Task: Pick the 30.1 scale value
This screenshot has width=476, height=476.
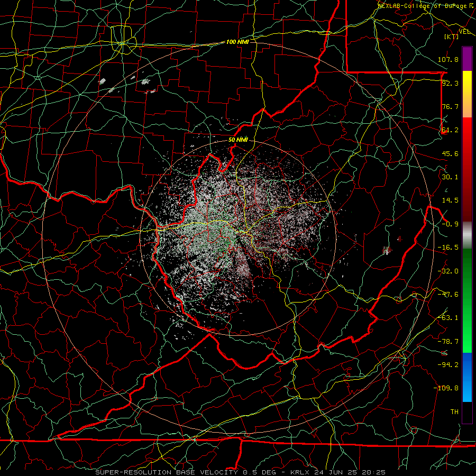Action: click(x=450, y=177)
